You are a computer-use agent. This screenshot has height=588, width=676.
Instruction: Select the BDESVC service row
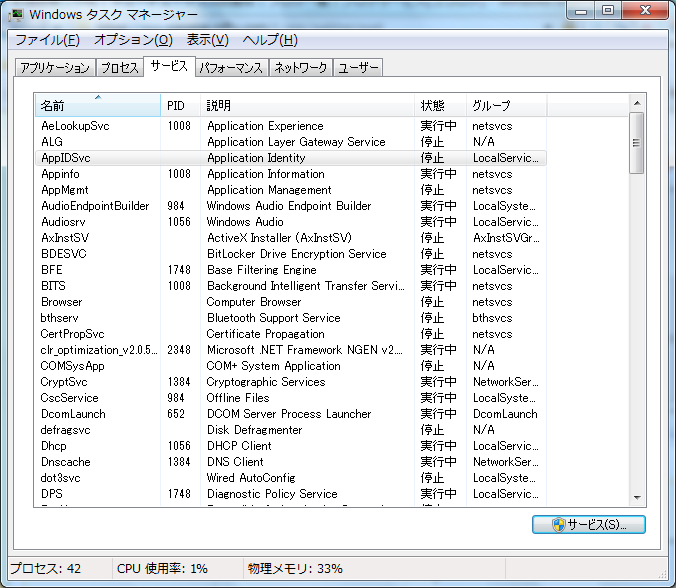(x=291, y=254)
